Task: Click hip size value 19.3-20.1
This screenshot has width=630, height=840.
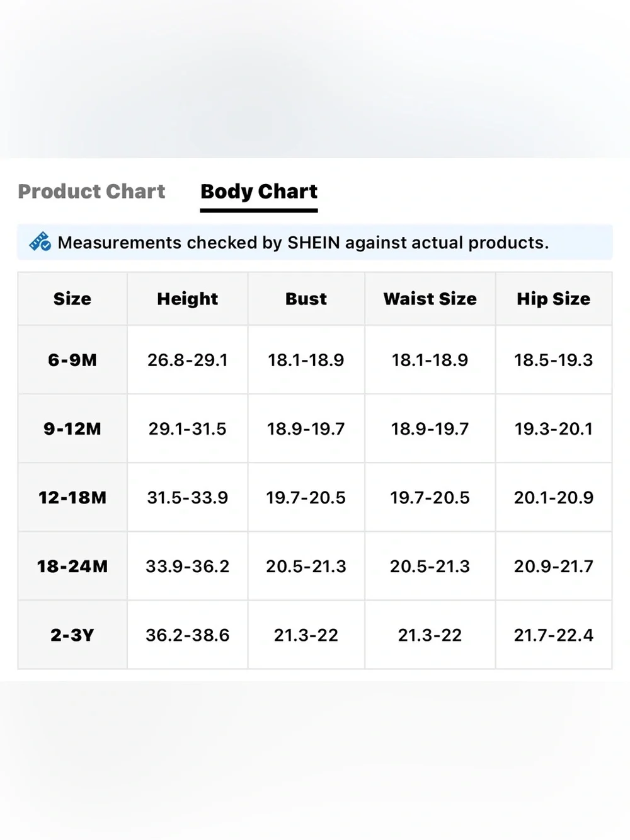Action: (554, 429)
